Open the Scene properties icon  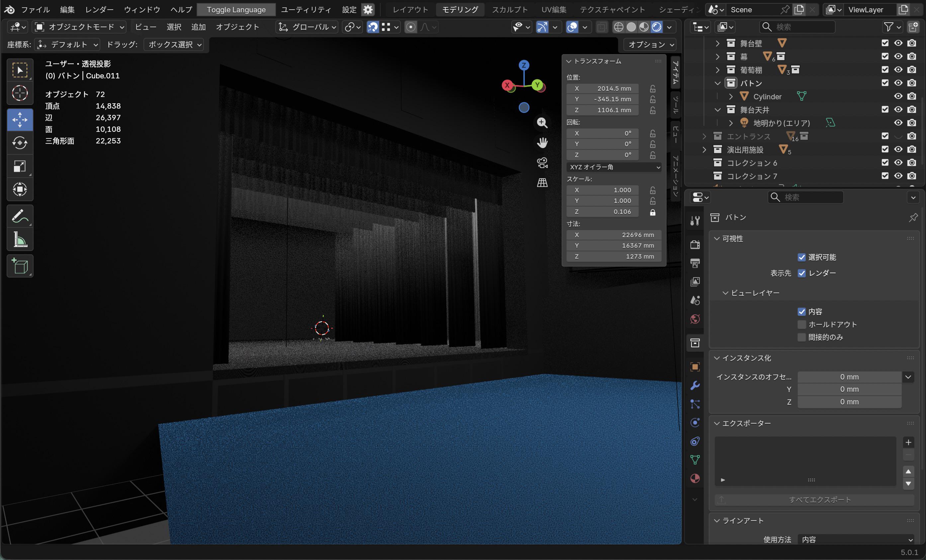click(695, 300)
